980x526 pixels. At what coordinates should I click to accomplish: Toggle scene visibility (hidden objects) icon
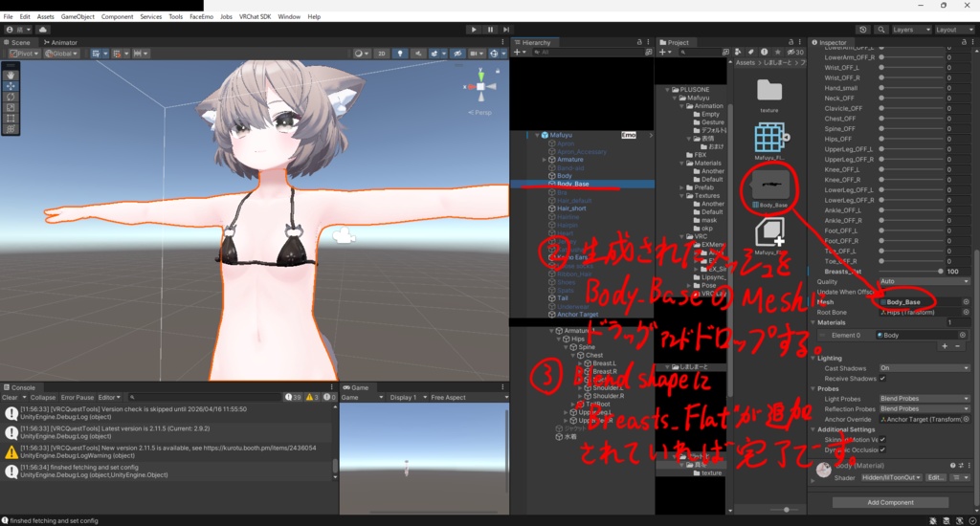(x=457, y=54)
